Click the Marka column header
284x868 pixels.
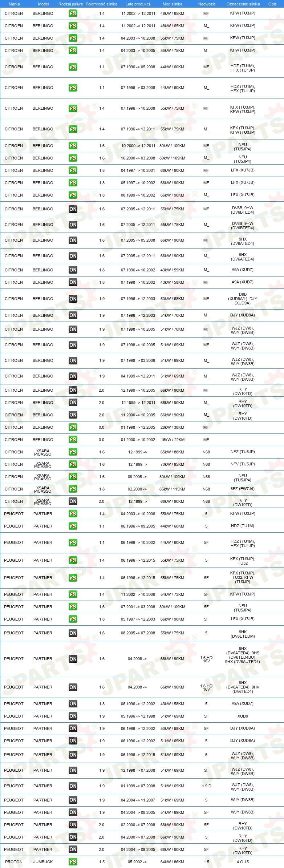[14, 4]
